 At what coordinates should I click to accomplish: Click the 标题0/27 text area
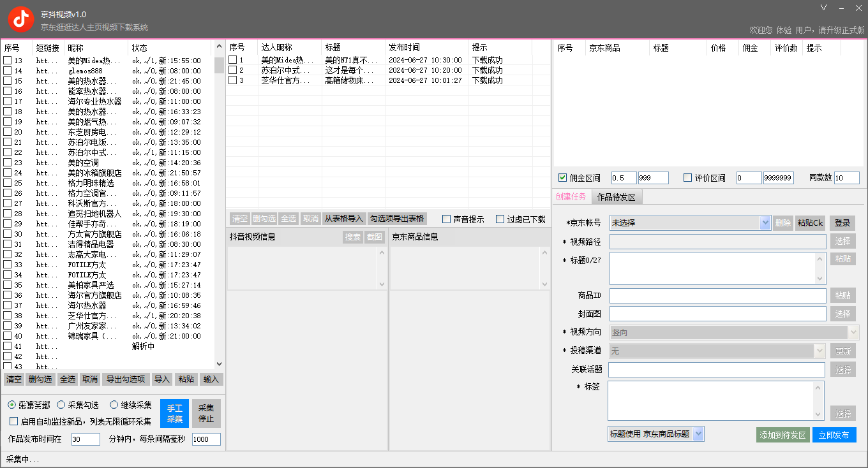click(717, 268)
